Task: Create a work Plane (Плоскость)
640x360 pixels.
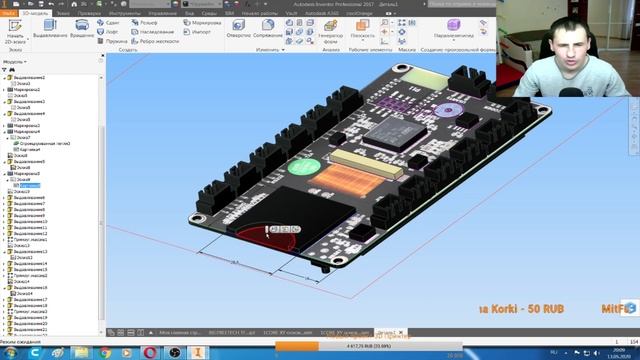Action: coord(362,29)
